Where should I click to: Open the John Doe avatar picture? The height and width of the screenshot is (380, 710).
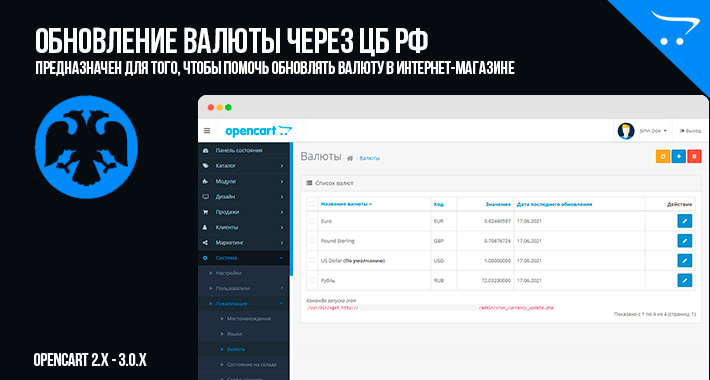[626, 131]
